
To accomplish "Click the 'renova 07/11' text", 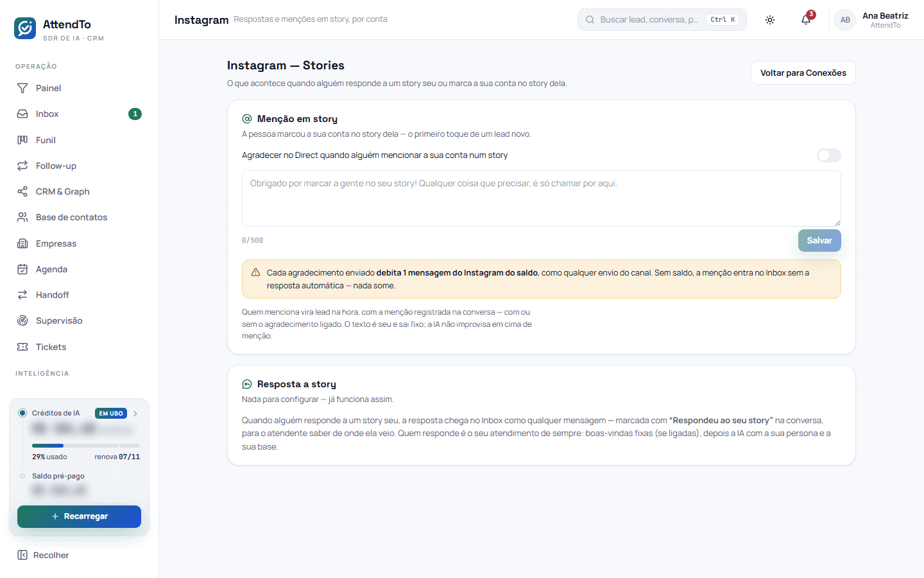I will [117, 457].
